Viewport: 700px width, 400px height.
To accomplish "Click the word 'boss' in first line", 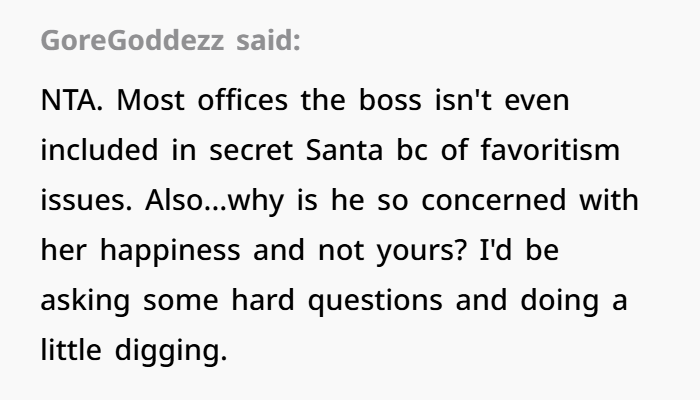I will point(390,100).
